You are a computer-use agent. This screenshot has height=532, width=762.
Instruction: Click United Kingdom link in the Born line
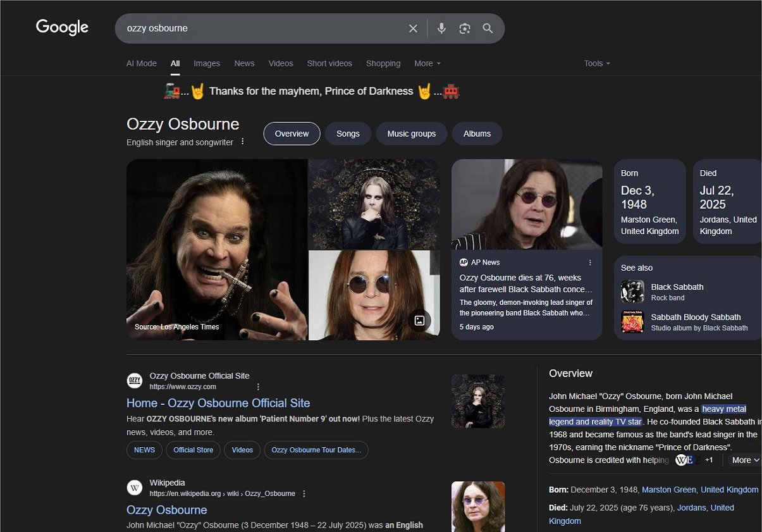(x=729, y=490)
